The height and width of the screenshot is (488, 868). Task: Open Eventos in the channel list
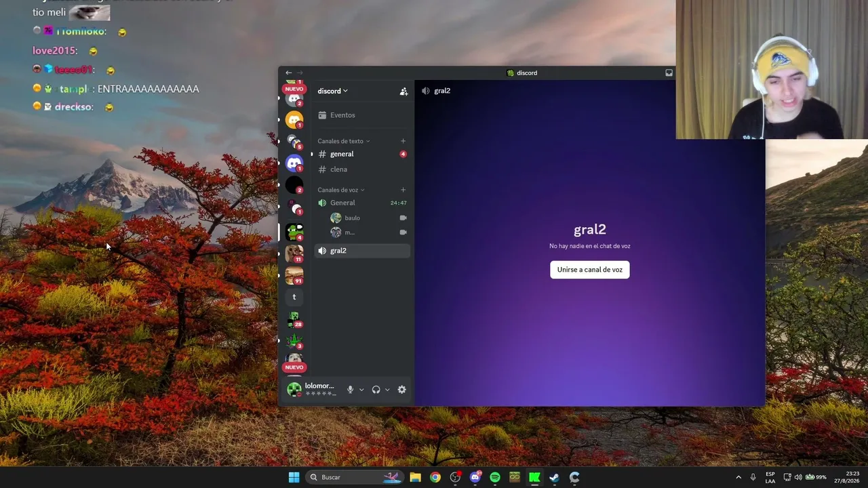[361, 115]
